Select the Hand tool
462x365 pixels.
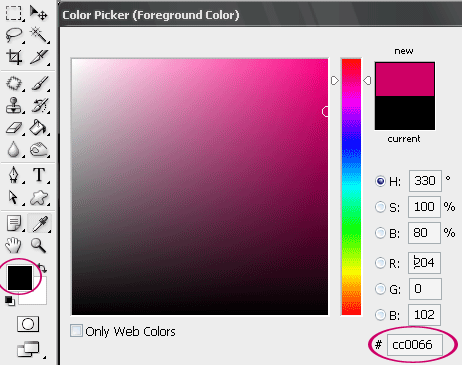pyautogui.click(x=14, y=245)
